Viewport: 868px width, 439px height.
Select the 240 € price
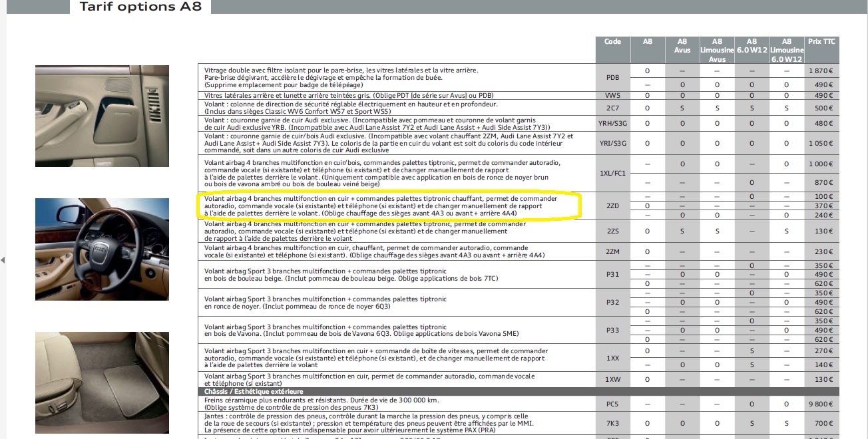click(x=824, y=216)
